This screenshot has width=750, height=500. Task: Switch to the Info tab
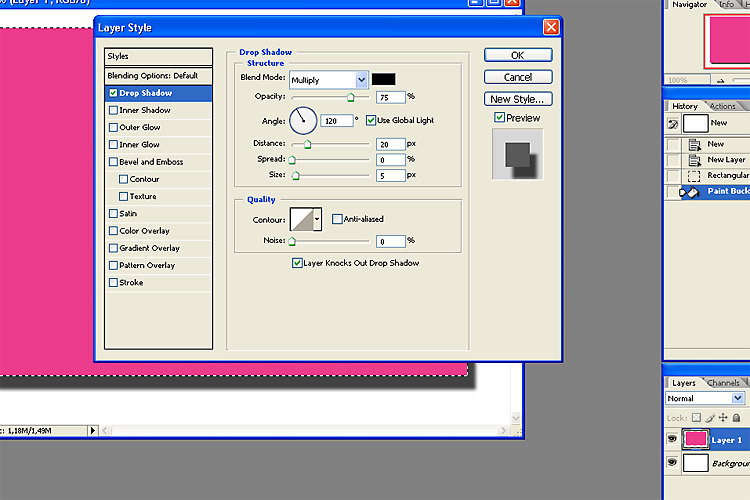tap(727, 5)
